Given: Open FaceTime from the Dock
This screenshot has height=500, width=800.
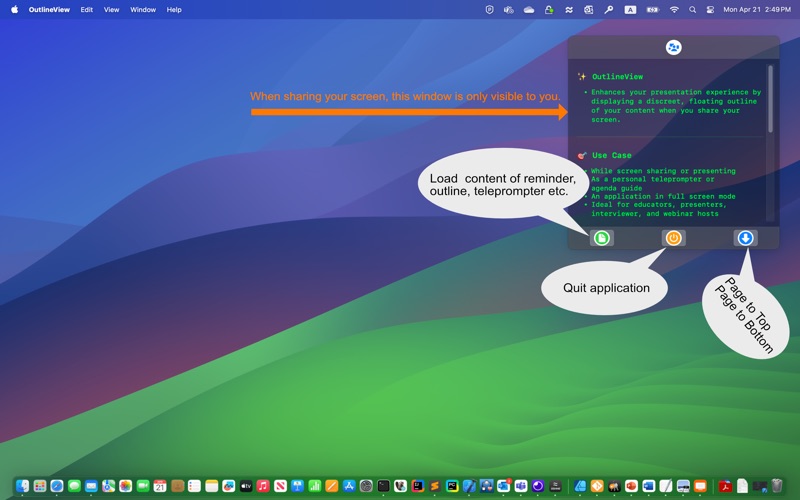Looking at the screenshot, I should [143, 486].
